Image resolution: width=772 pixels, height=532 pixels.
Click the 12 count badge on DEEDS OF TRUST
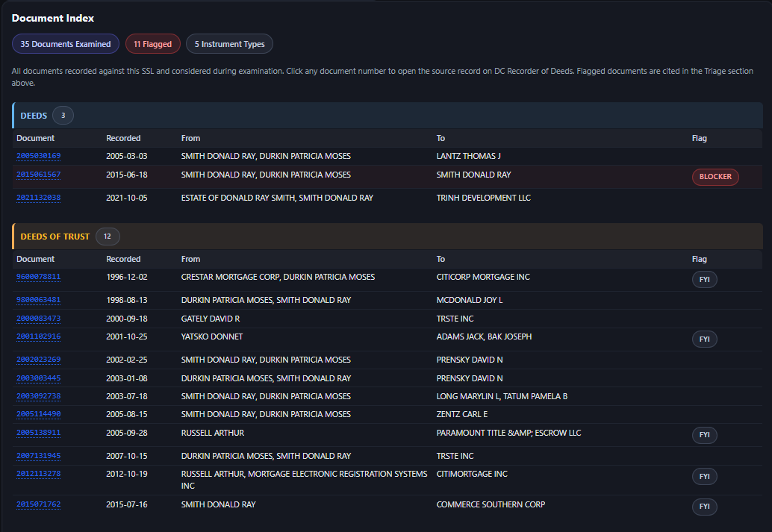click(x=108, y=236)
